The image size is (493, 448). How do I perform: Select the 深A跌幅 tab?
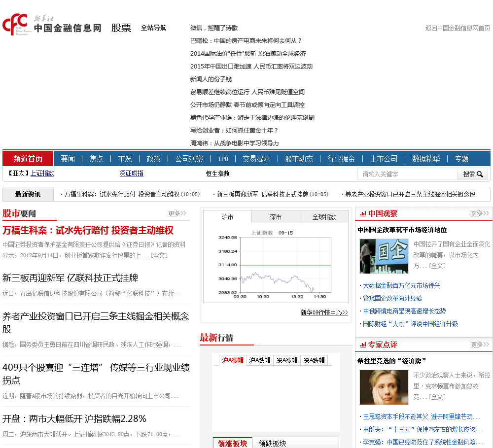point(314,360)
